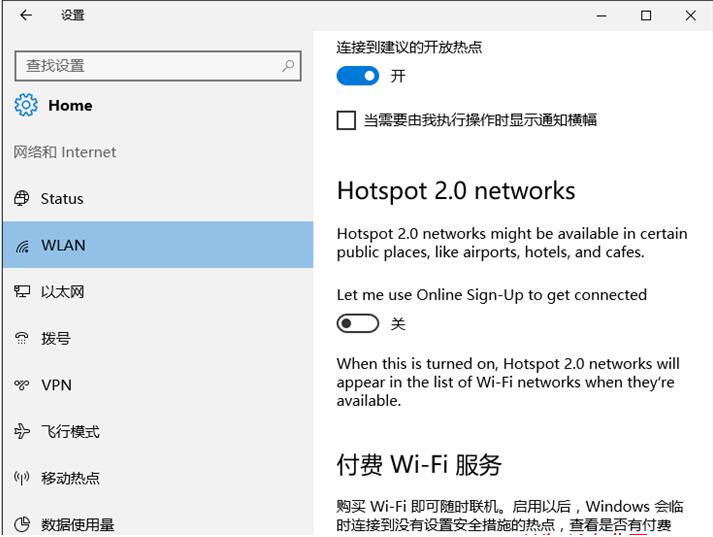Go to Home settings
Image resolution: width=713 pixels, height=537 pixels.
point(53,105)
